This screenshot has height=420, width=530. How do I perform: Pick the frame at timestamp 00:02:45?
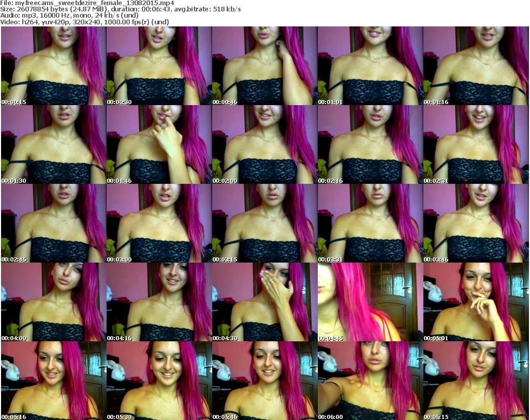click(53, 224)
